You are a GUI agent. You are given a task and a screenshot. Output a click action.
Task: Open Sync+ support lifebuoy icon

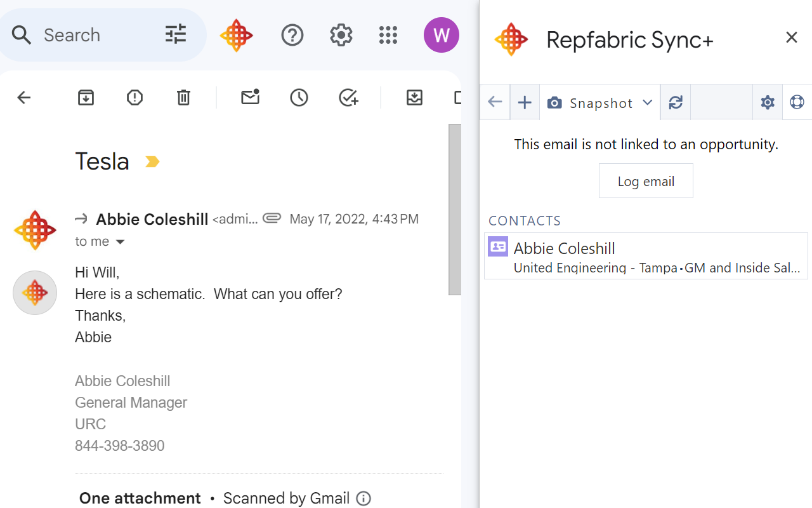(x=797, y=102)
